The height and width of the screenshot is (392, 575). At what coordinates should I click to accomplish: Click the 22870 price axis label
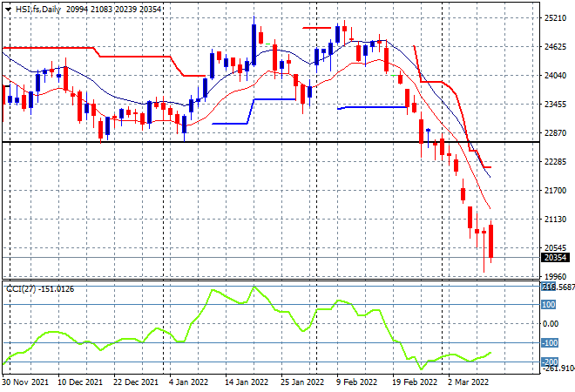(555, 133)
